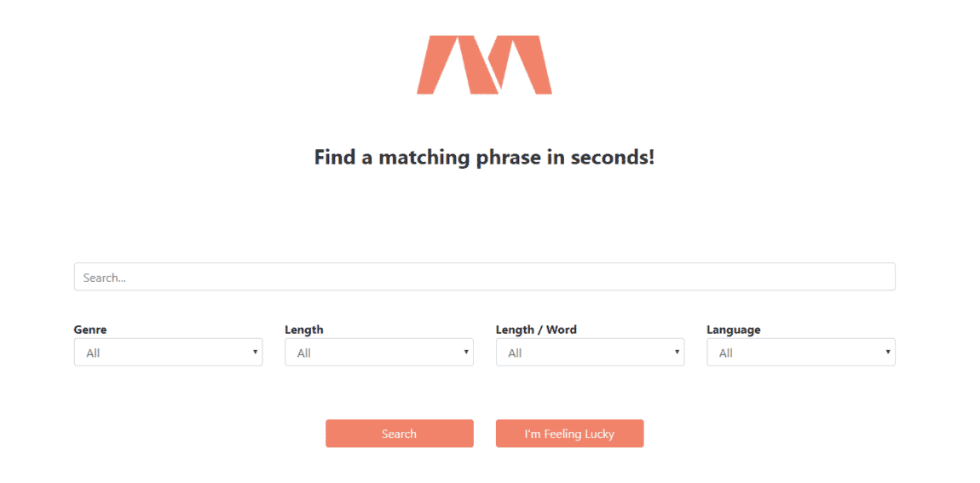Viewport: 980px width, 483px height.
Task: Click the orange M logo
Action: (x=484, y=65)
